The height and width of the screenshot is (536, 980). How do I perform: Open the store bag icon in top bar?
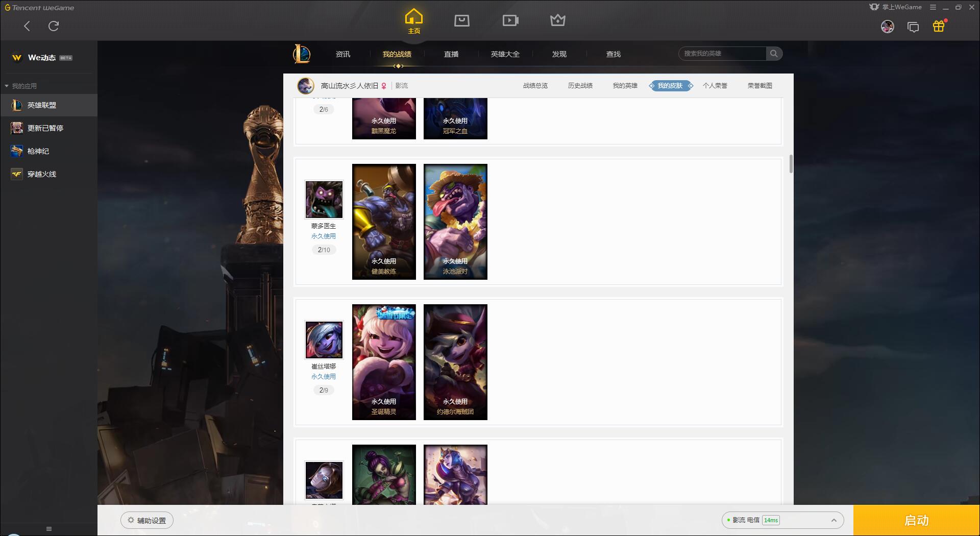coord(462,20)
